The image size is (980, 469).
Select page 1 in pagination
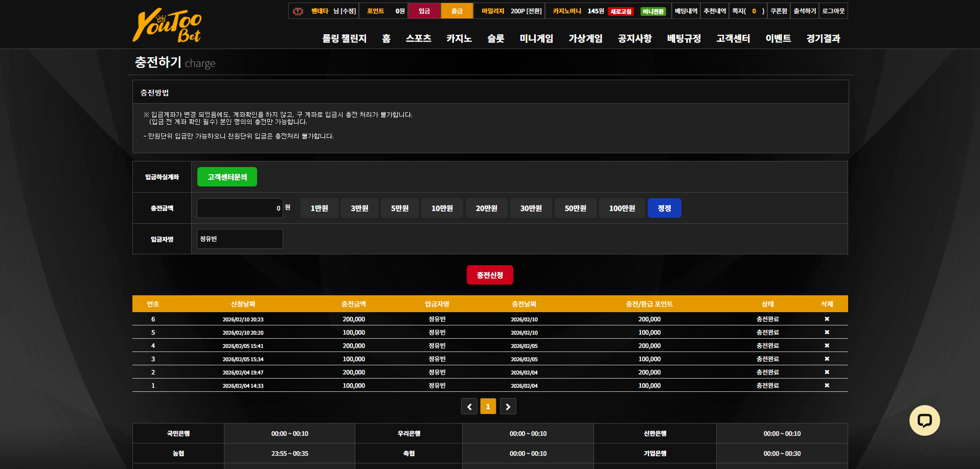pyautogui.click(x=488, y=406)
